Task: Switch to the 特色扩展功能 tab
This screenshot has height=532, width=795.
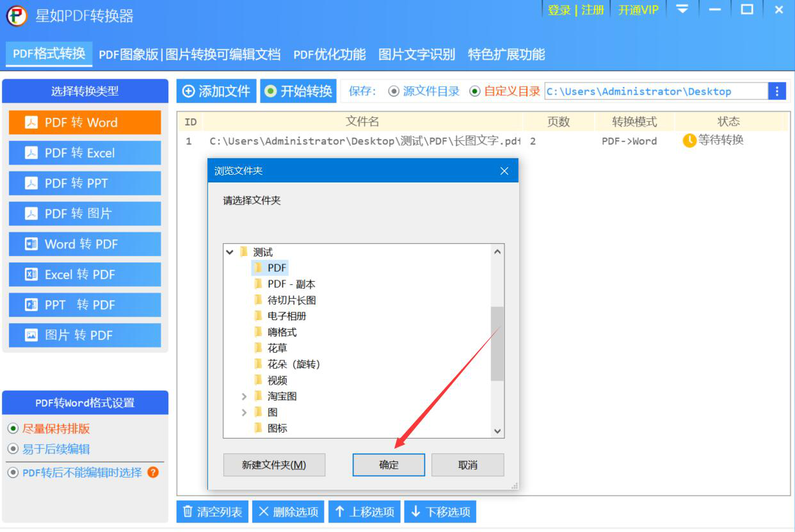Action: 506,54
